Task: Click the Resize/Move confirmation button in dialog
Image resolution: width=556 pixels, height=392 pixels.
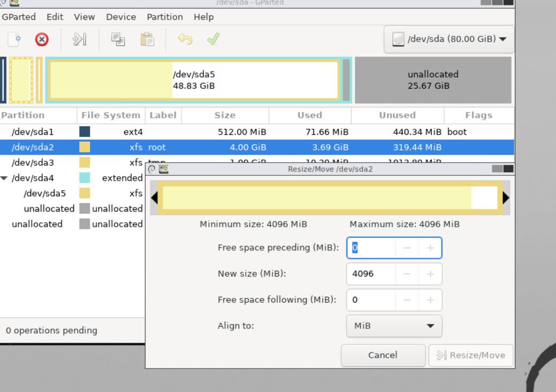Action: 471,355
